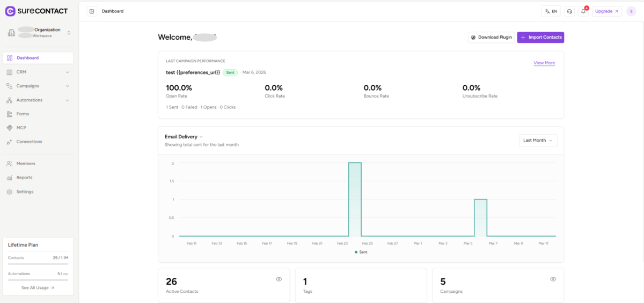Click the Contacts usage progress bar
This screenshot has width=644, height=303.
pyautogui.click(x=38, y=264)
